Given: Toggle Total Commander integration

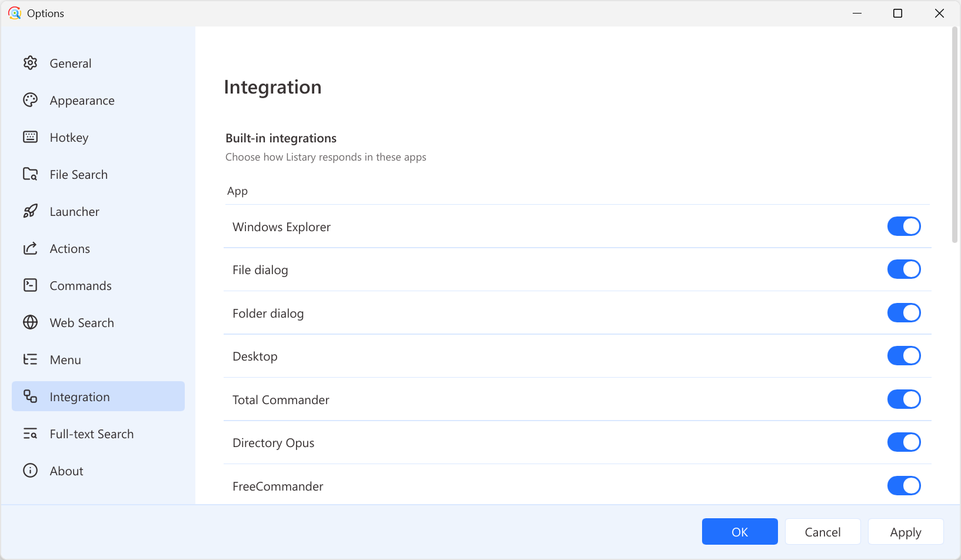Looking at the screenshot, I should pos(904,399).
